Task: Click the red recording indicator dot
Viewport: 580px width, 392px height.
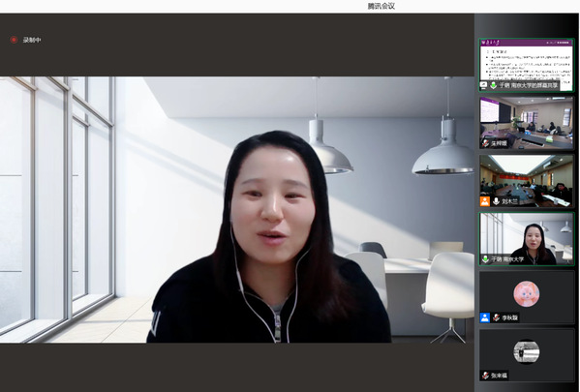Action: [x=14, y=40]
